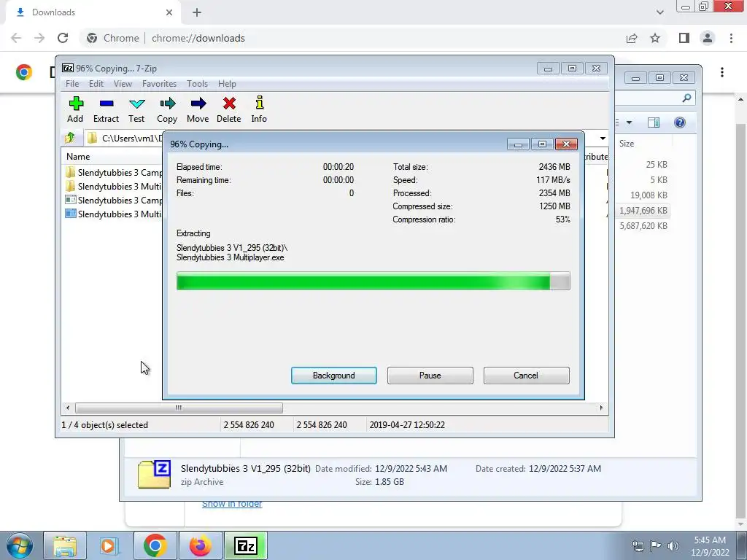The width and height of the screenshot is (747, 560).
Task: Click the green extraction progress bar
Action: coord(373,281)
